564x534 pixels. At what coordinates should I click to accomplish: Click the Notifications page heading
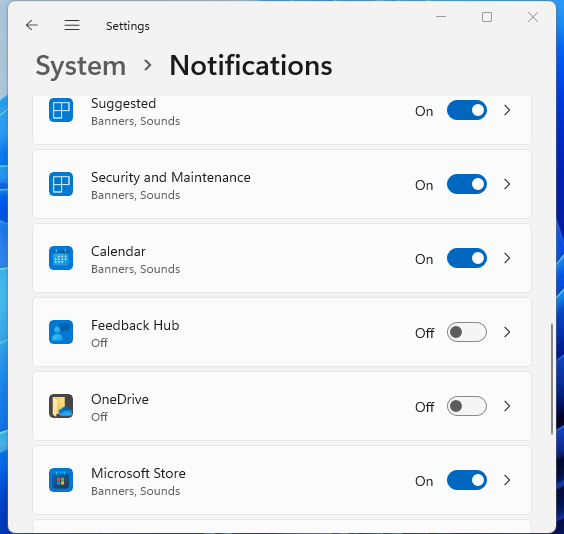point(251,65)
